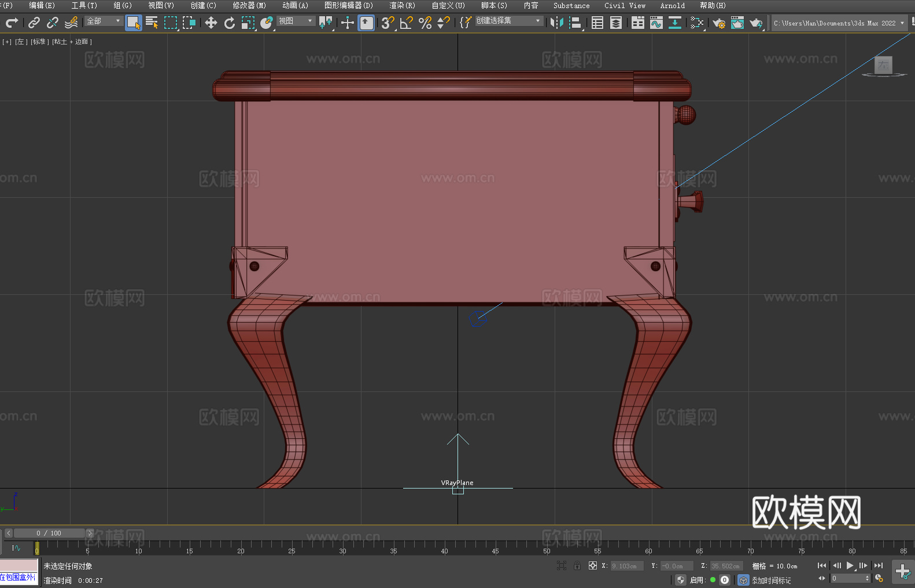Open the 编辑(E) menu
The image size is (915, 588).
coord(42,5)
